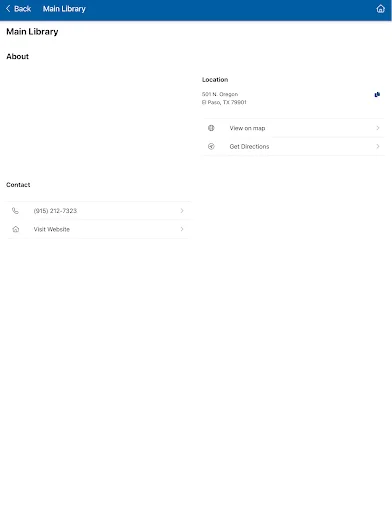
Task: Click the Main Library page heading
Action: coord(32,32)
